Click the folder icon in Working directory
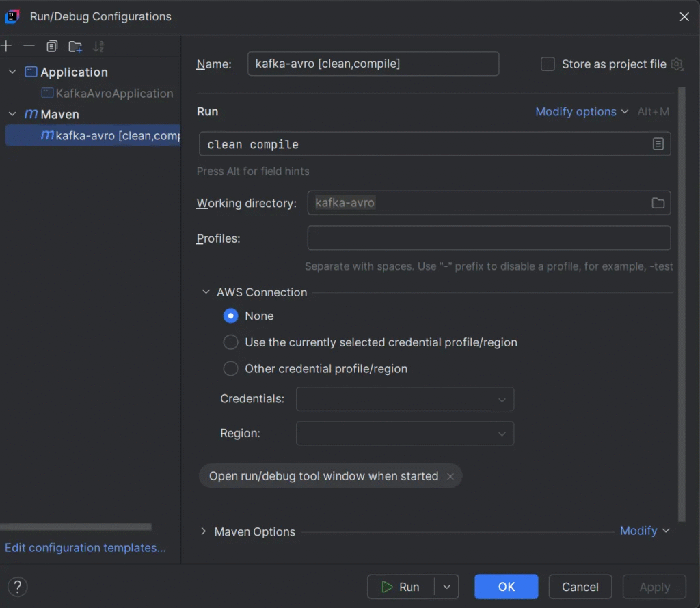This screenshot has height=608, width=700. [658, 203]
